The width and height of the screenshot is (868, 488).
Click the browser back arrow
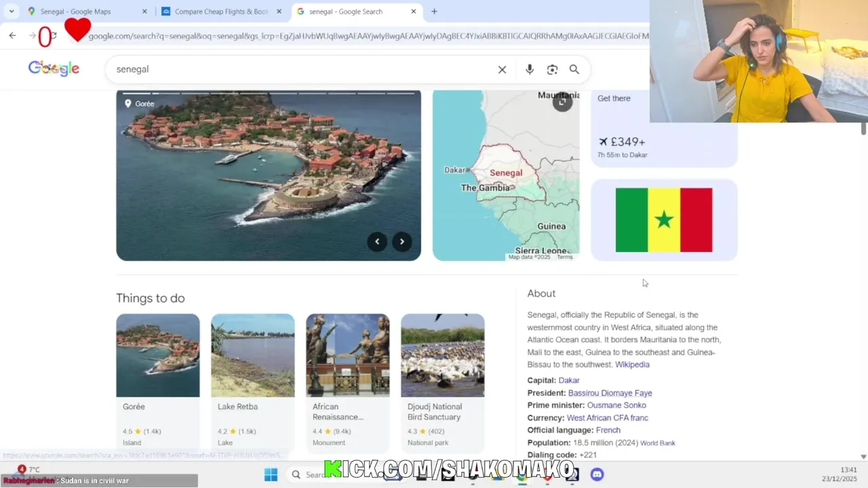(x=12, y=35)
